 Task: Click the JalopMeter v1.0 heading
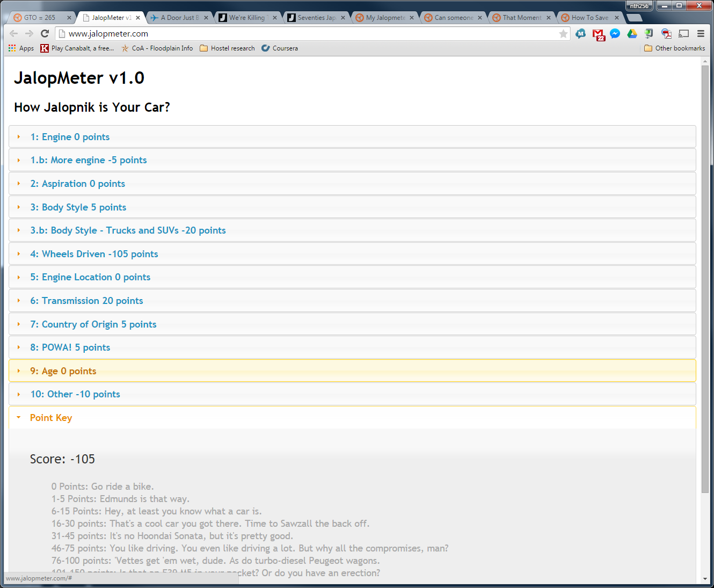79,78
